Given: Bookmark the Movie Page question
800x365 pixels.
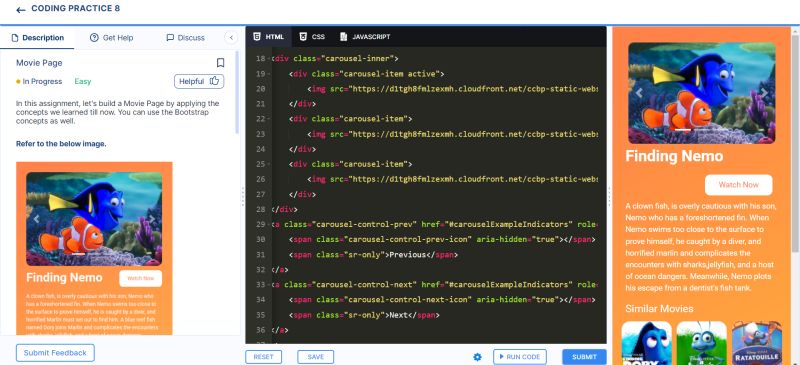Looking at the screenshot, I should tap(220, 63).
